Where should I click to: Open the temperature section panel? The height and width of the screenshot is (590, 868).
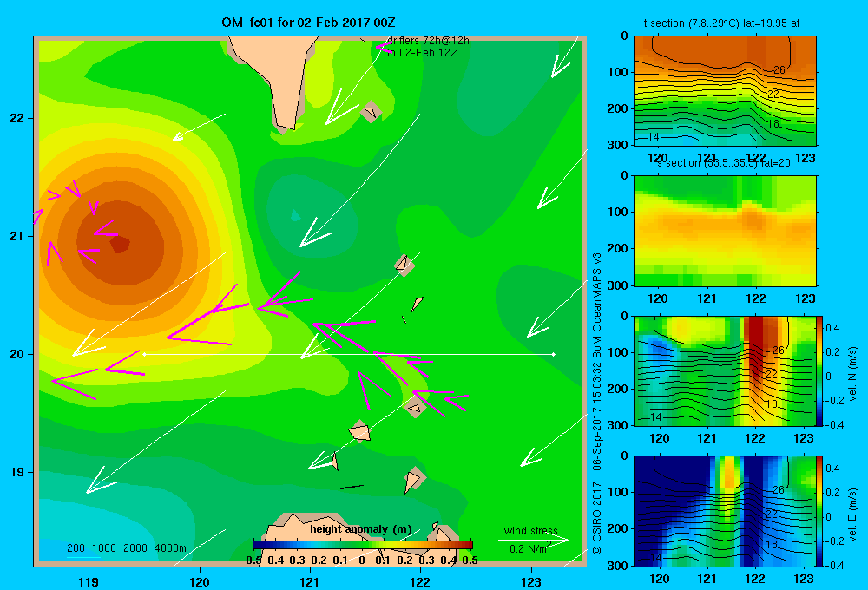point(725,90)
